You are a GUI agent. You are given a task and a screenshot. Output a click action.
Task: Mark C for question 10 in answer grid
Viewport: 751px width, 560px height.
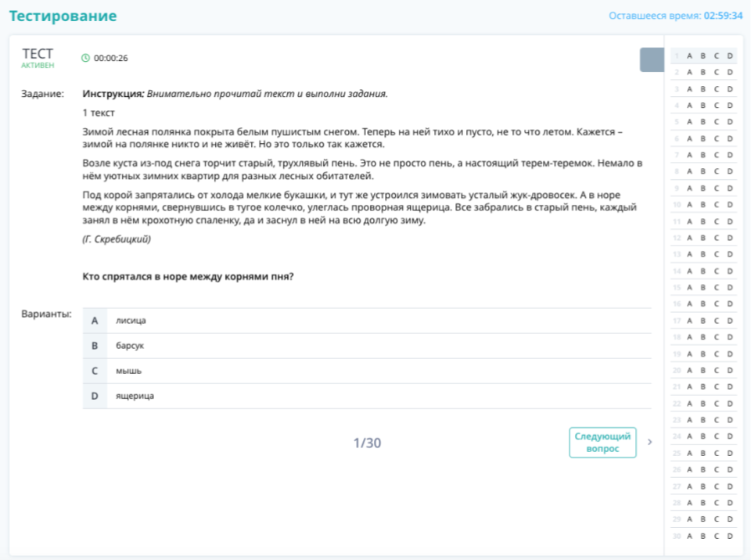pos(717,205)
